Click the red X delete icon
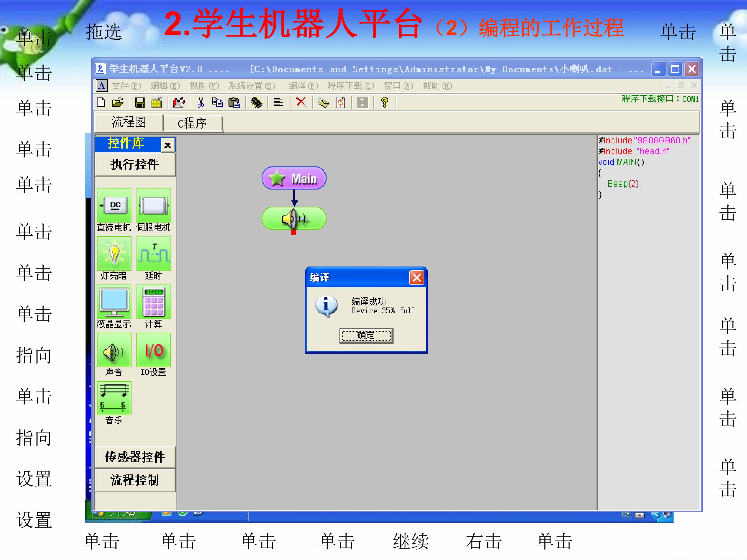This screenshot has height=560, width=747. [x=301, y=102]
